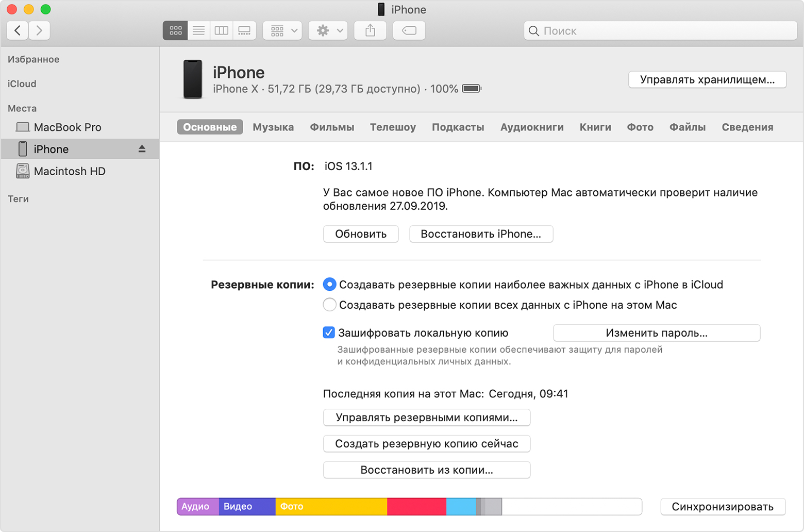This screenshot has width=804, height=532.
Task: Select backup to this Mac radio option
Action: [x=329, y=305]
